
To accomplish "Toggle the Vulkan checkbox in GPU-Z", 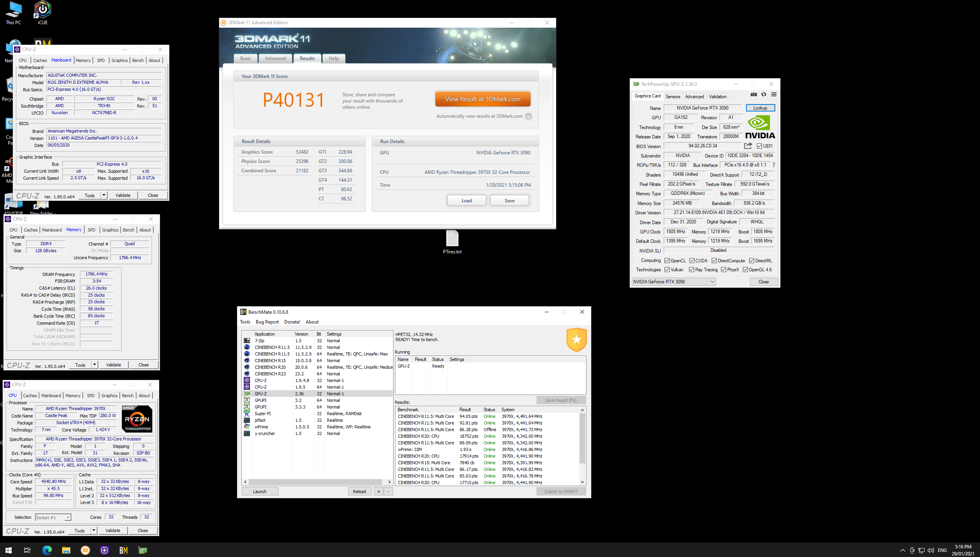I will [667, 270].
